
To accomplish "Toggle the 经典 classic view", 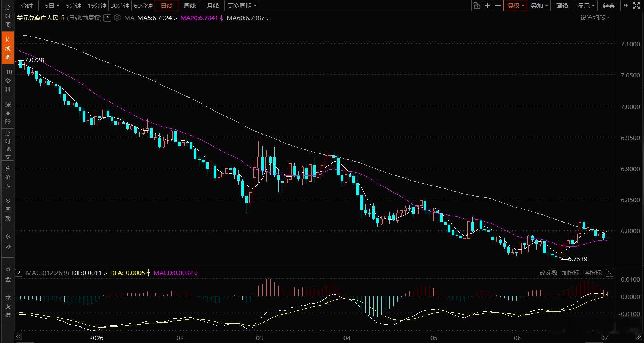I will coord(609,6).
